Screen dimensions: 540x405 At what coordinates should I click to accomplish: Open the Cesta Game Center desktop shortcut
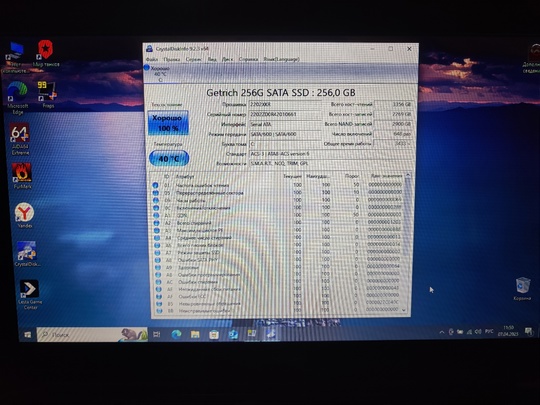(30, 294)
